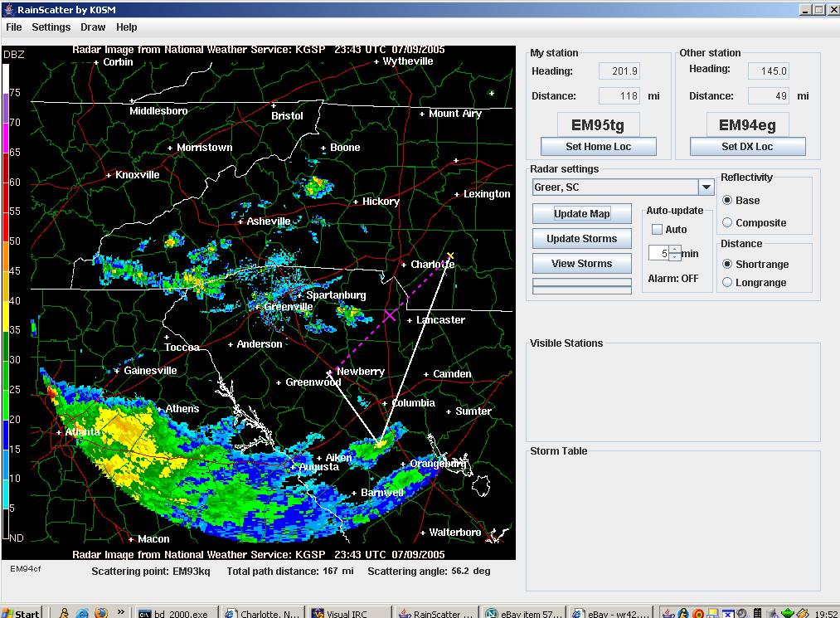Open the bd_2000.exe taskbar window
The image size is (840, 618).
tap(176, 612)
